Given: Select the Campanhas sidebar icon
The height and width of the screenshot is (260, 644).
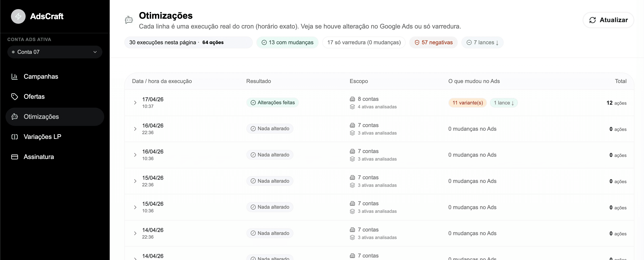Looking at the screenshot, I should point(15,77).
